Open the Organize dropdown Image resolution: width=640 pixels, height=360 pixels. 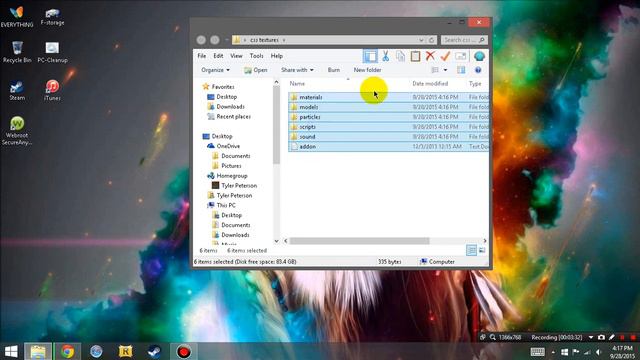(215, 70)
